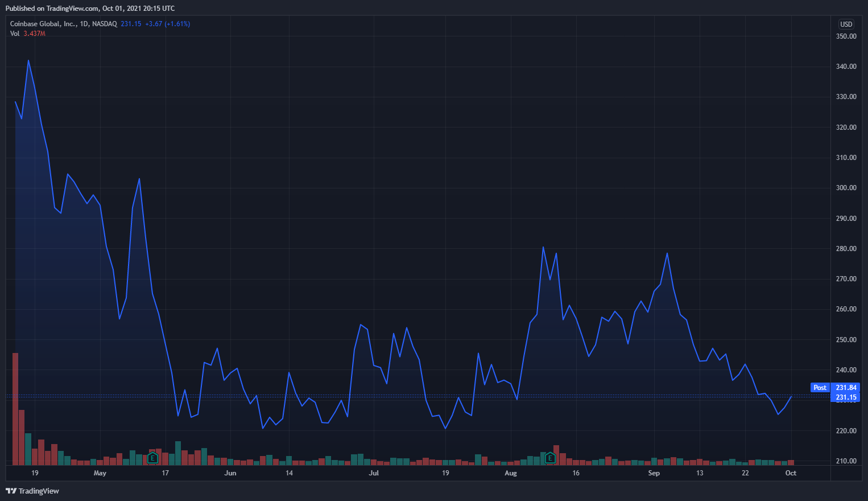Select the Aug label on time axis
Screen dimensions: 868x501
[511, 473]
